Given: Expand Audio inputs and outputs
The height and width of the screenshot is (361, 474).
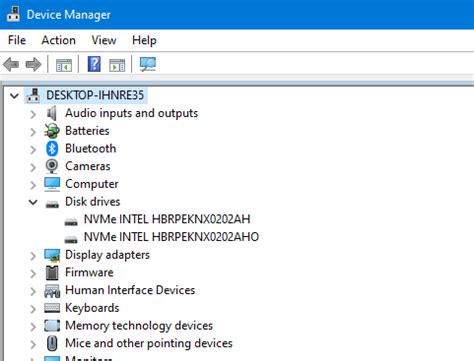Looking at the screenshot, I should coord(33,114).
